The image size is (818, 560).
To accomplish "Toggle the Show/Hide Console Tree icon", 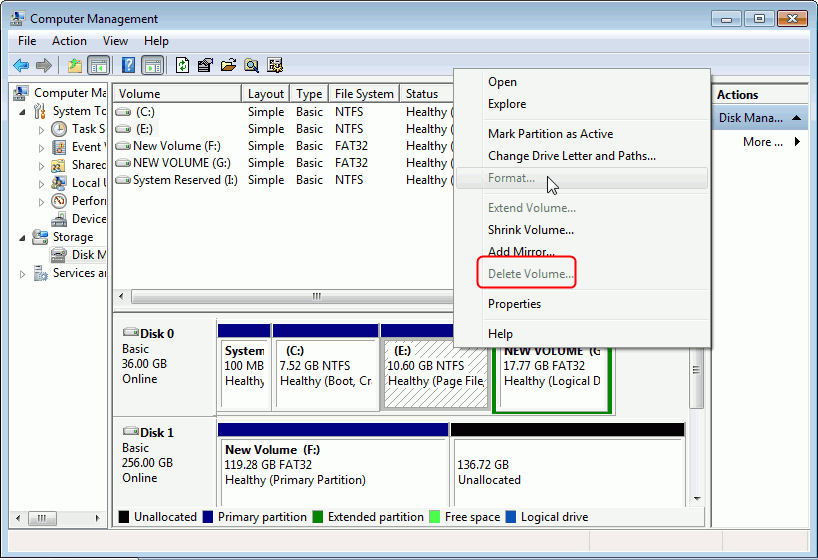I will [99, 65].
